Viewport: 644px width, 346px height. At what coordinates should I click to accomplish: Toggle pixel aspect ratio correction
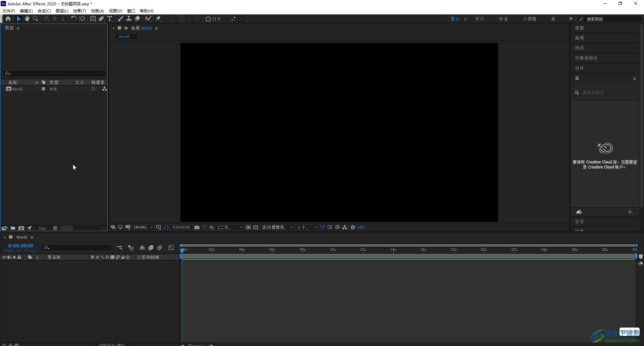click(323, 227)
